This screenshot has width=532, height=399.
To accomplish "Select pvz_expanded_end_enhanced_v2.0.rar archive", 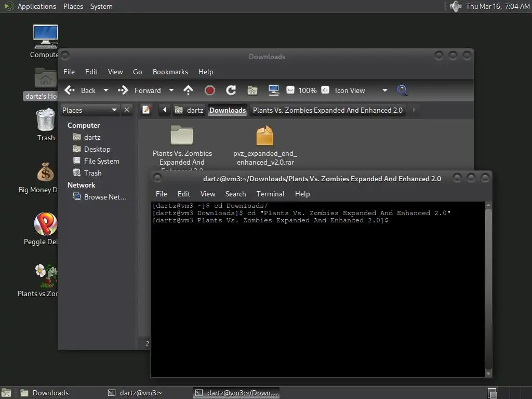I will click(265, 145).
